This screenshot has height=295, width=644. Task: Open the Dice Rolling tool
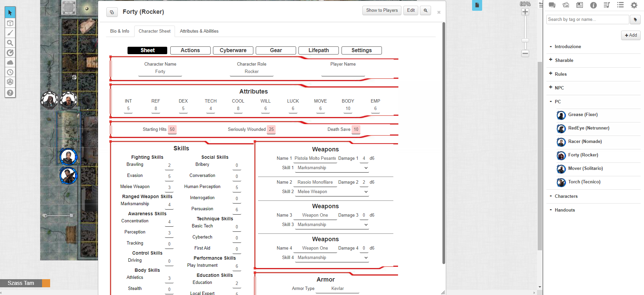pyautogui.click(x=10, y=82)
